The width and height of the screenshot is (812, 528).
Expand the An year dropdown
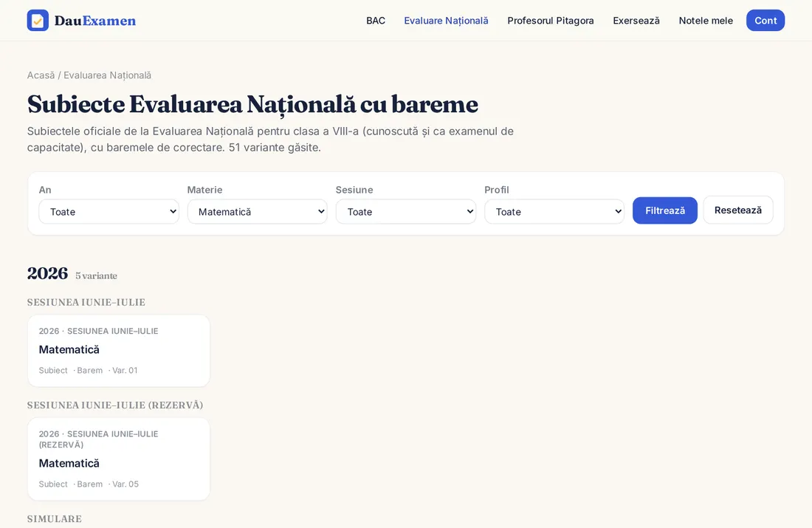pos(109,211)
